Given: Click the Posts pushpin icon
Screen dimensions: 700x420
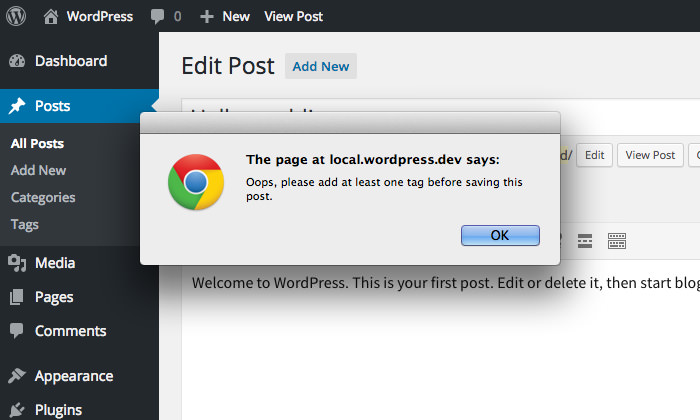Looking at the screenshot, I should (x=17, y=106).
